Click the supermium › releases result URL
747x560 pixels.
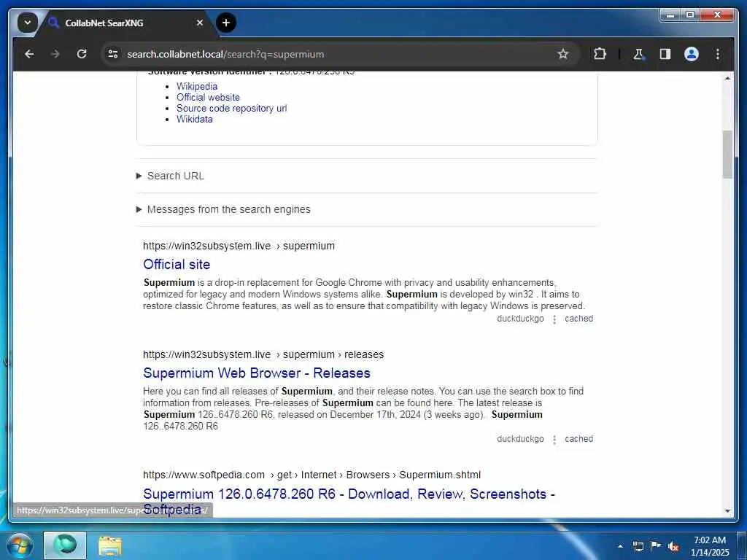263,354
